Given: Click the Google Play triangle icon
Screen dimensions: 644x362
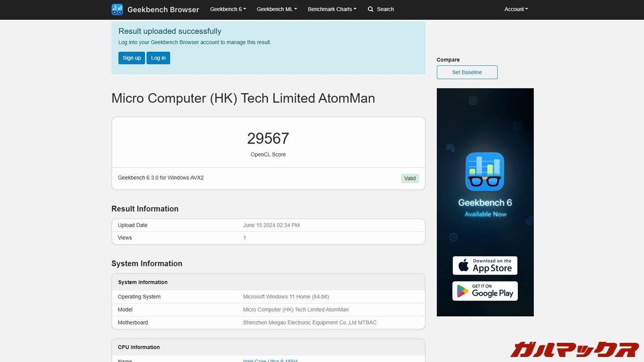Looking at the screenshot, I should 462,291.
